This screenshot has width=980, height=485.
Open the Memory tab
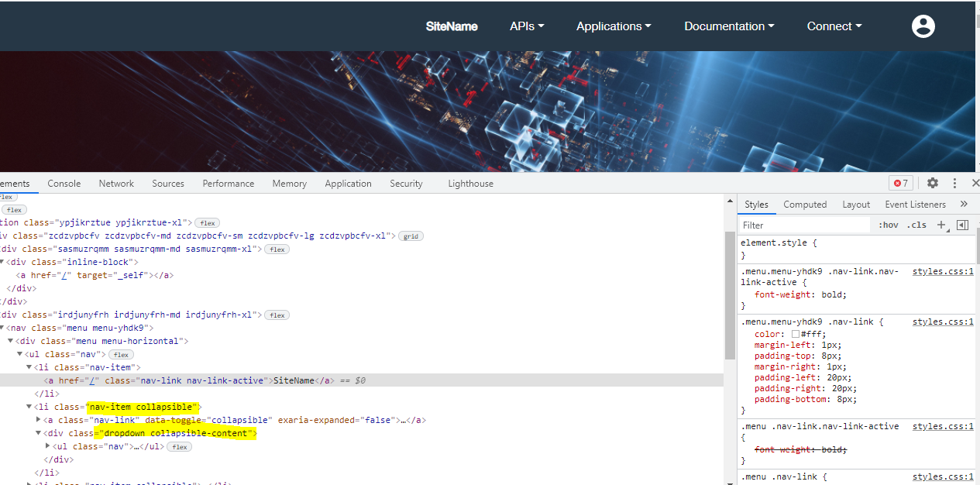click(x=290, y=184)
